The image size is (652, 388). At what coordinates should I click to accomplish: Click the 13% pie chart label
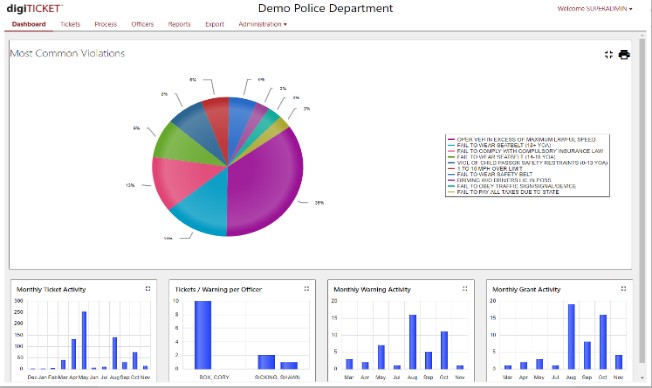[130, 185]
